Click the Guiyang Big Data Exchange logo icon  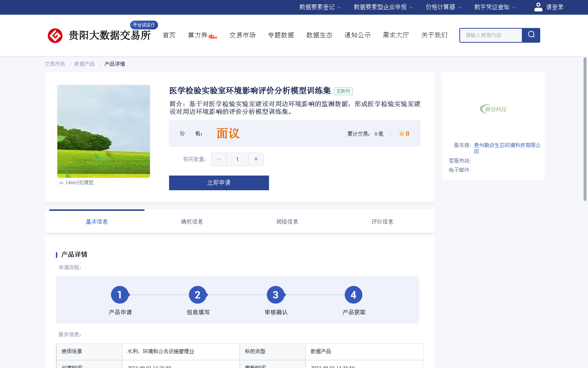(x=55, y=36)
